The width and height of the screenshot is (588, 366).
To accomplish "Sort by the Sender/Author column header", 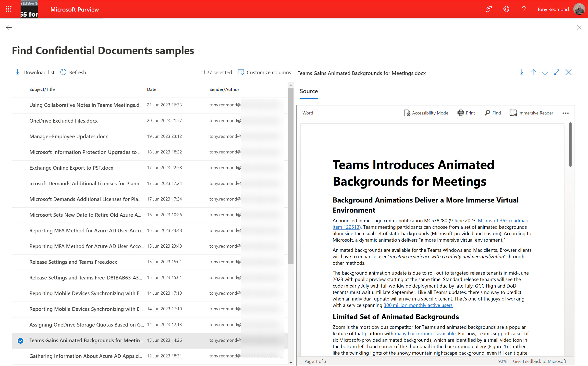I will tap(224, 89).
